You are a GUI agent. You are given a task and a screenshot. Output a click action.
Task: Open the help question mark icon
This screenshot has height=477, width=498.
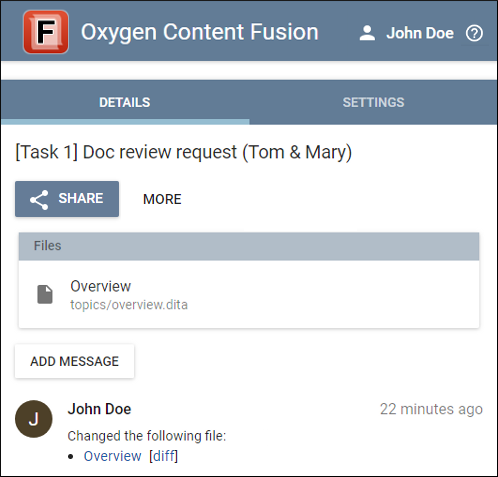click(474, 33)
